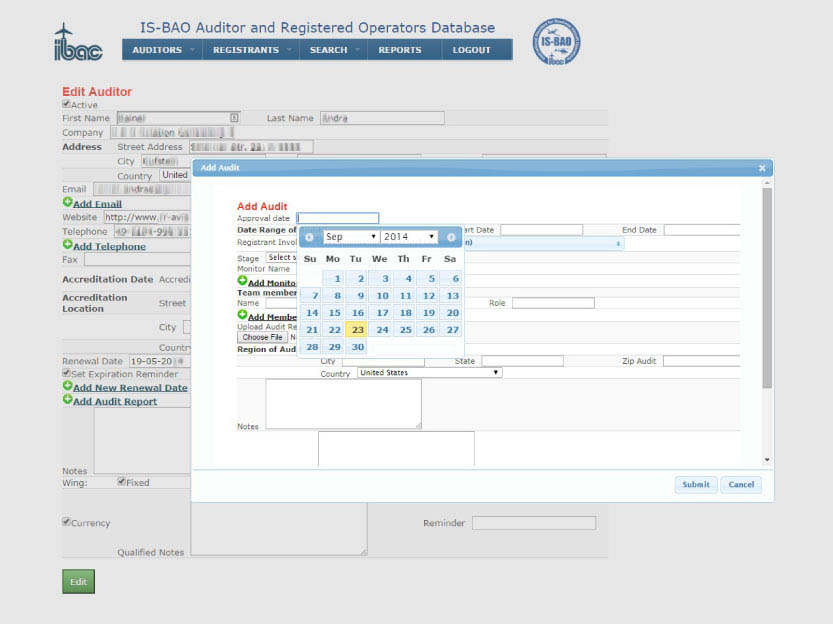The width and height of the screenshot is (833, 624).
Task: Go to previous month in calendar
Action: pos(309,237)
